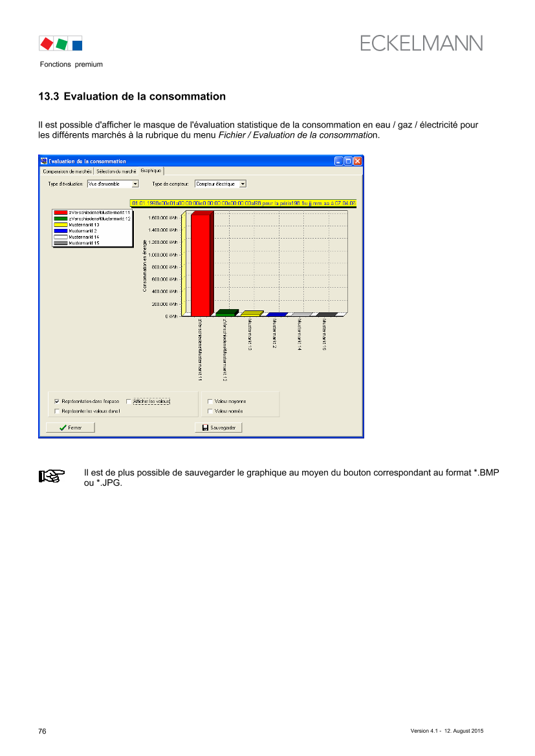Click the red, green and blue squares logo

(61, 44)
